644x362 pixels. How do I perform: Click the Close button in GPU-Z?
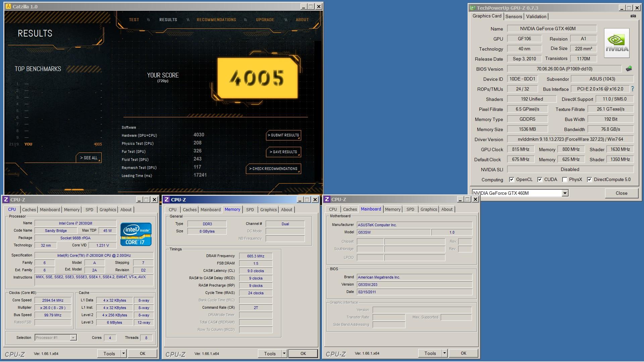621,193
